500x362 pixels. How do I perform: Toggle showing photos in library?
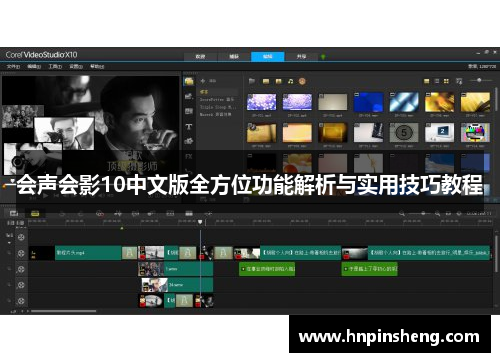point(278,81)
